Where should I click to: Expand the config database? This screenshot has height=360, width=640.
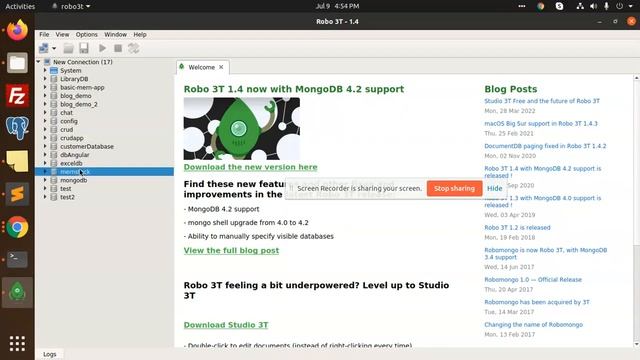coord(45,121)
